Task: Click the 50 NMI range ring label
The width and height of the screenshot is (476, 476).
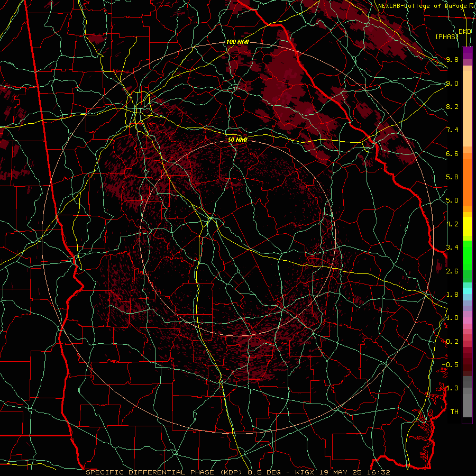Action: [237, 140]
